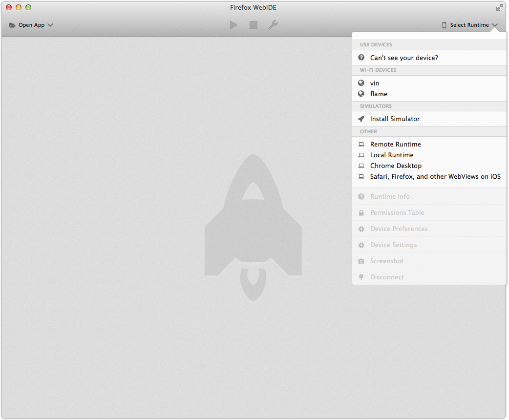509x420 pixels.
Task: Click the folder icon beside Open App
Action: [12, 25]
